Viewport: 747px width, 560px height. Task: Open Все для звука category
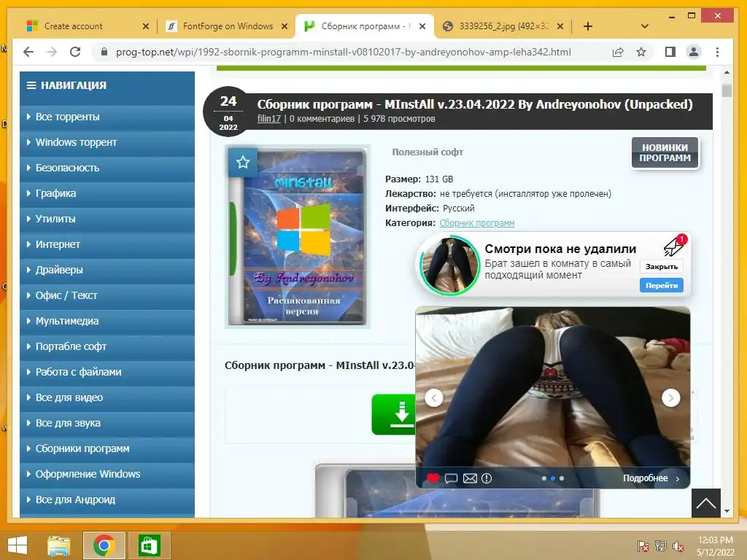click(x=107, y=423)
